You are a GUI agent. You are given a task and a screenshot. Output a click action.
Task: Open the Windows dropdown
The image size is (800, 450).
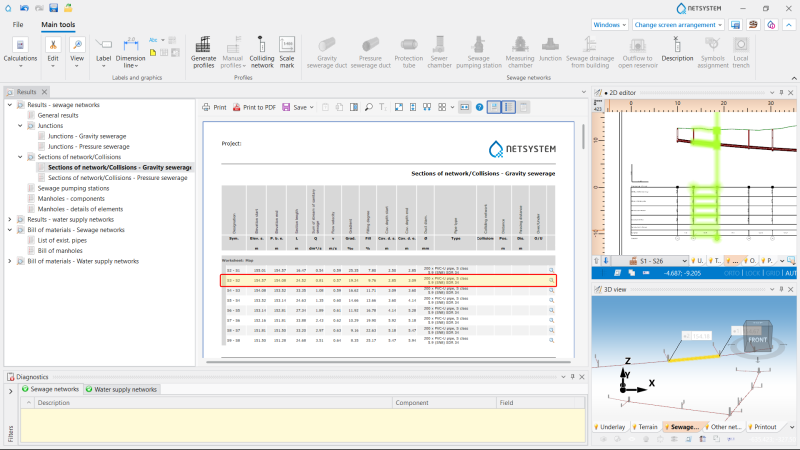click(x=610, y=24)
